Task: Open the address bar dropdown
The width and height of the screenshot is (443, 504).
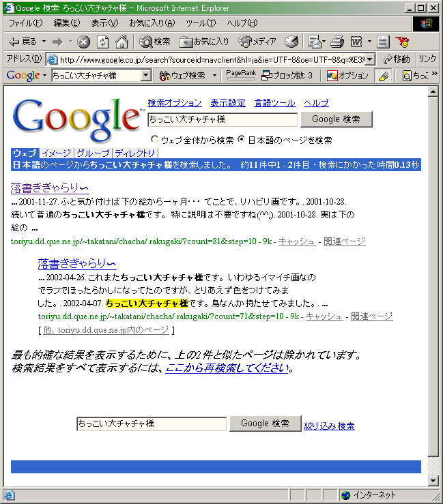Action: pos(370,59)
